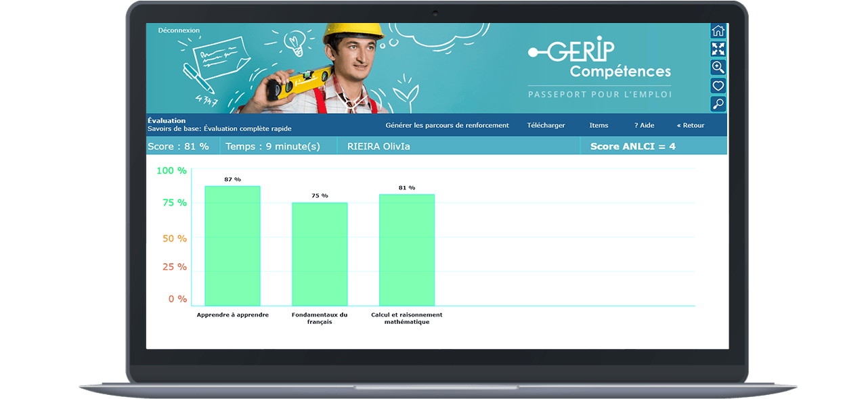Click the Déconnexion link
Viewport: 868px width, 399px height.
tap(179, 30)
